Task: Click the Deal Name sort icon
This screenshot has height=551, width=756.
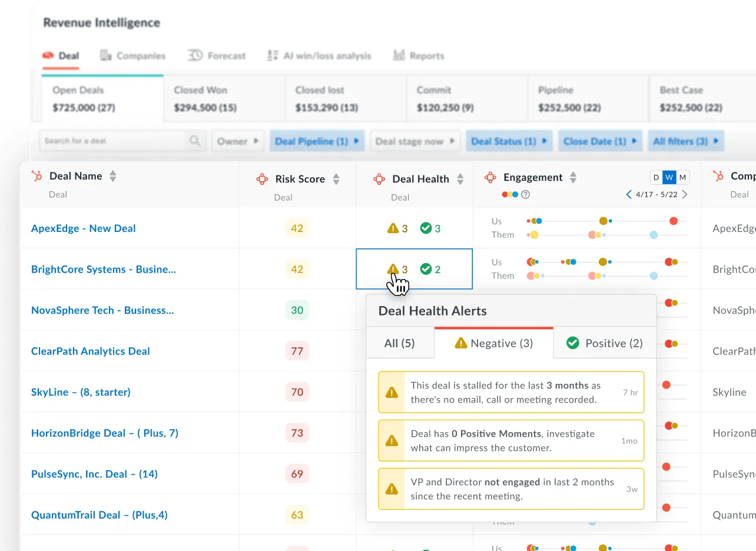Action: [113, 176]
